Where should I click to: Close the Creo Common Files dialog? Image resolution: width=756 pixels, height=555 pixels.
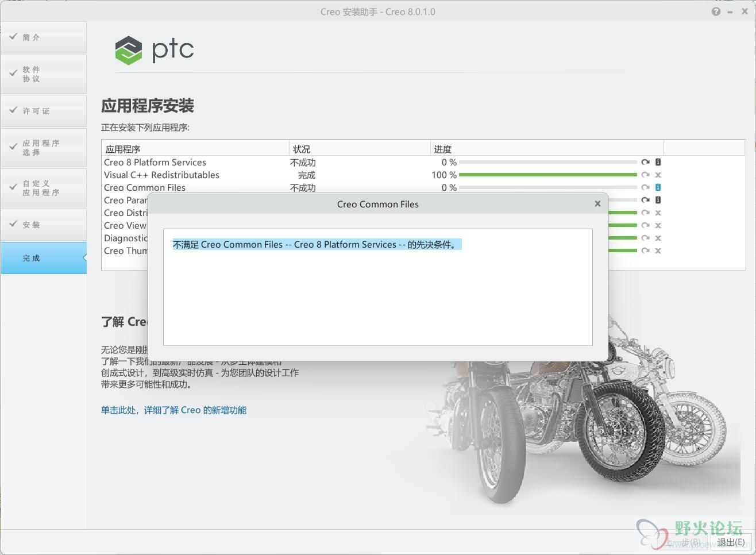(597, 203)
